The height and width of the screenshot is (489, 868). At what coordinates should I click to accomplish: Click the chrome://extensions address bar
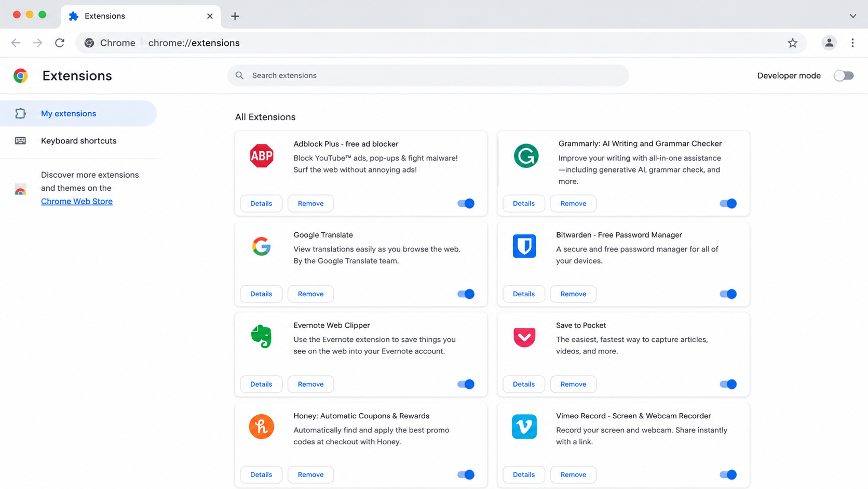point(441,43)
